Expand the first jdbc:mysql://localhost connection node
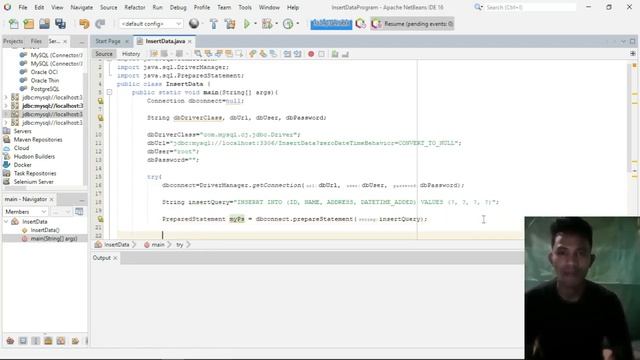Viewport: 640px width, 360px height. click(x=6, y=97)
